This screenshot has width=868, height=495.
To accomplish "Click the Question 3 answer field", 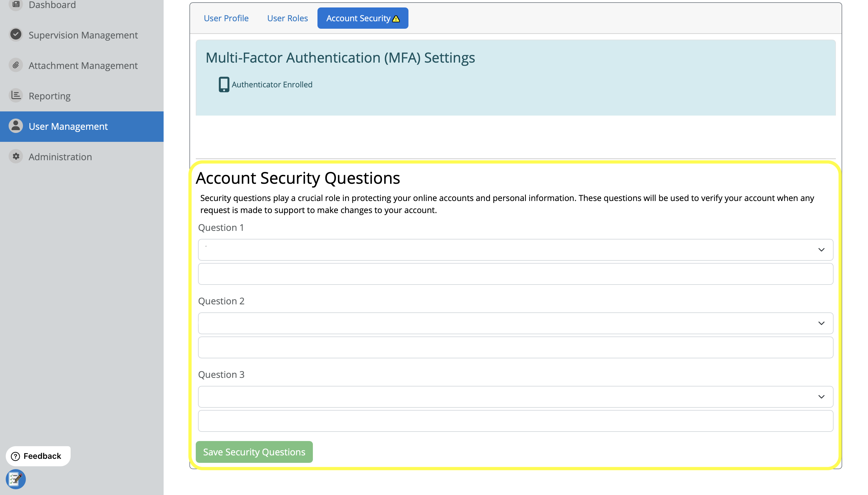I will tap(515, 421).
